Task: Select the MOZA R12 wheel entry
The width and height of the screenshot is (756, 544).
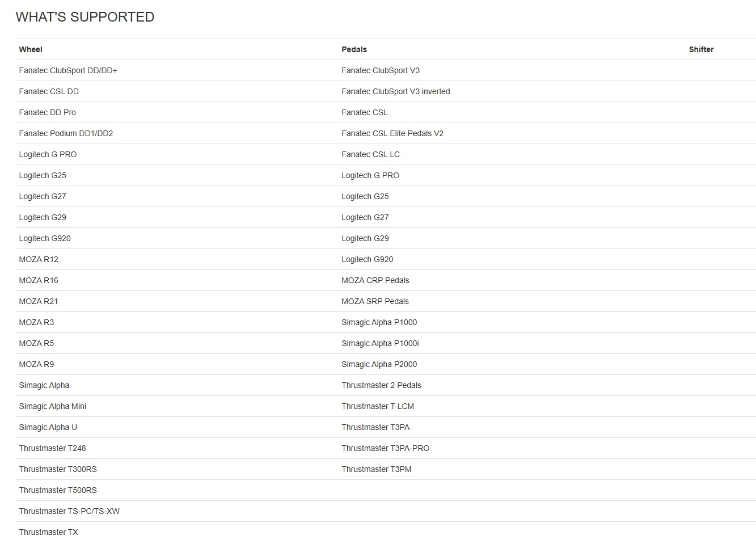Action: [x=39, y=259]
